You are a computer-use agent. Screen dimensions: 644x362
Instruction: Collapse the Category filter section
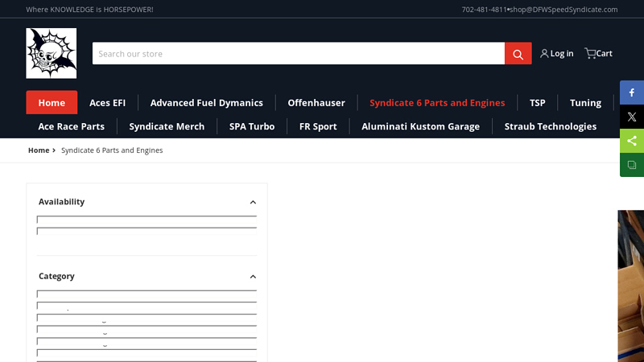click(253, 277)
